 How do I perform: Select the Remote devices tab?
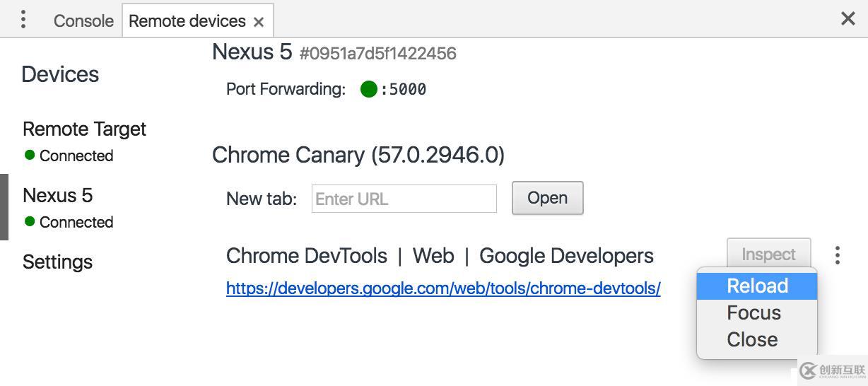pos(187,21)
